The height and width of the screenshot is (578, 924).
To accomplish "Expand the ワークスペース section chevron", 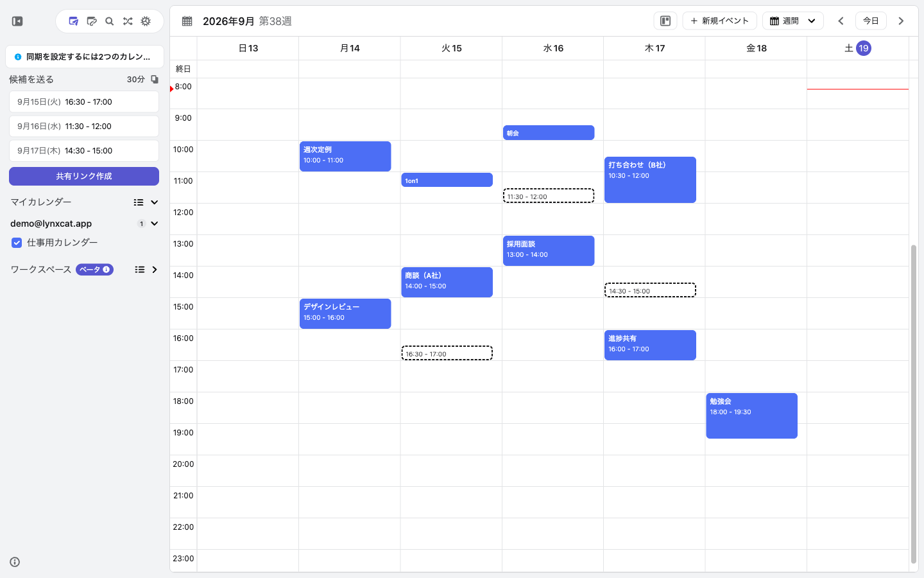I will pos(155,270).
